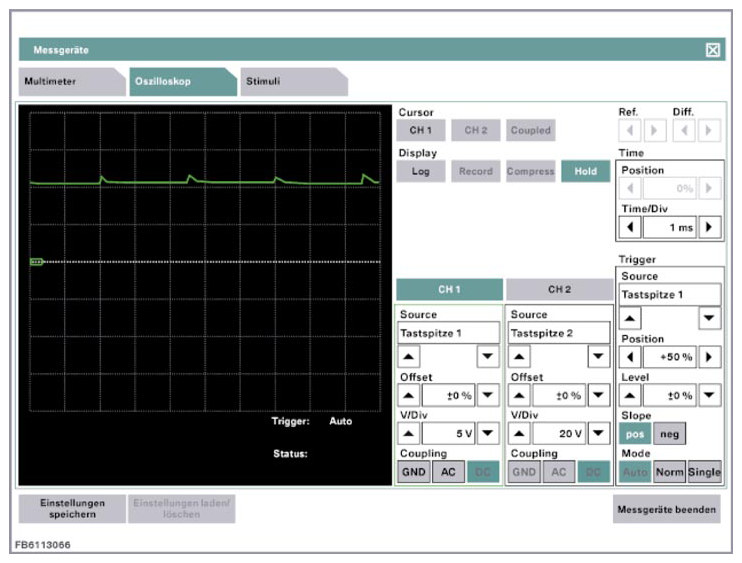This screenshot has height=563, width=742.
Task: Click Einstellungen speichern button
Action: pos(72,509)
